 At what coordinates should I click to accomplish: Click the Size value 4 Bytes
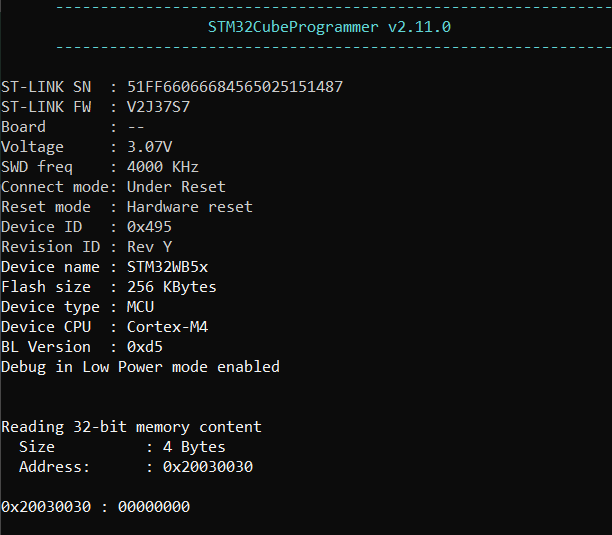tap(194, 447)
